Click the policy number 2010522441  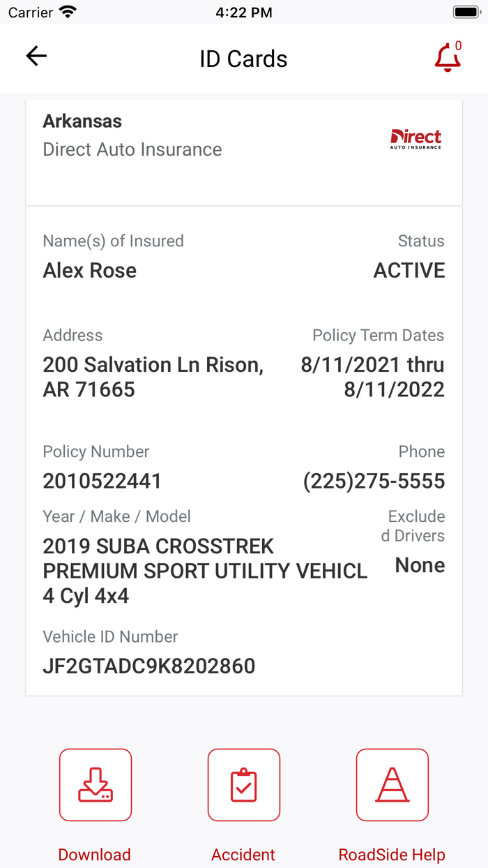pos(101,481)
